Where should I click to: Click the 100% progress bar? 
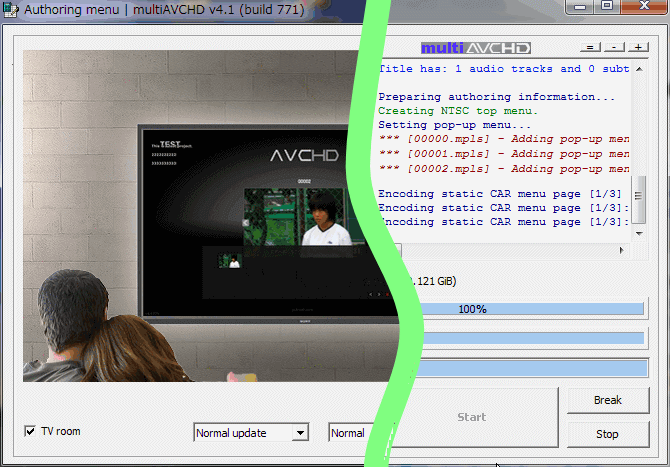tap(520, 309)
